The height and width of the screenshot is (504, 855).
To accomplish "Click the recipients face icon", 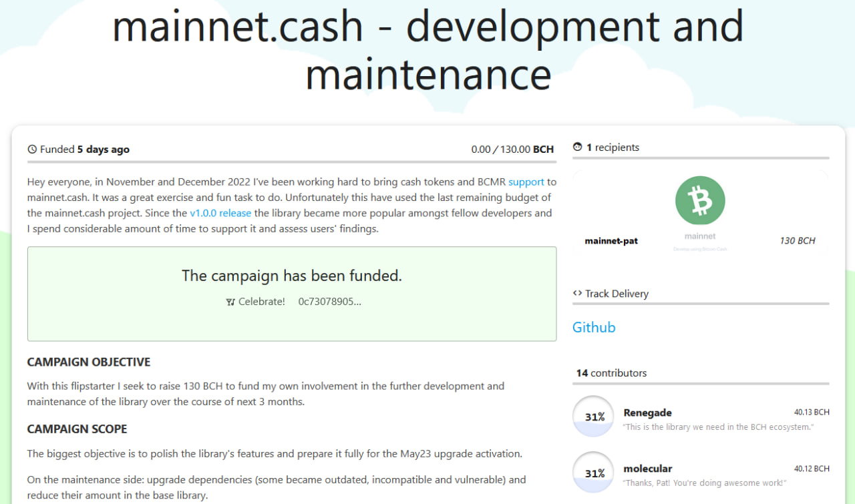I will coord(578,148).
